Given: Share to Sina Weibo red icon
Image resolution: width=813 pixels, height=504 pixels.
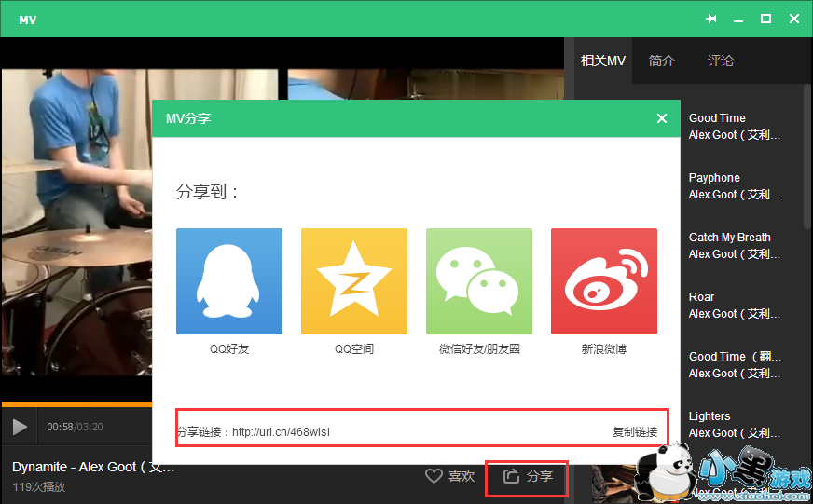Looking at the screenshot, I should (x=604, y=281).
